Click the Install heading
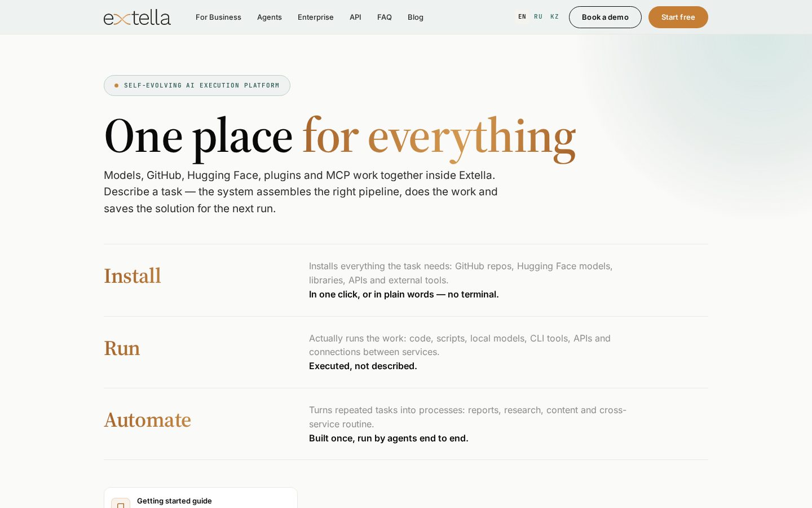 [133, 276]
